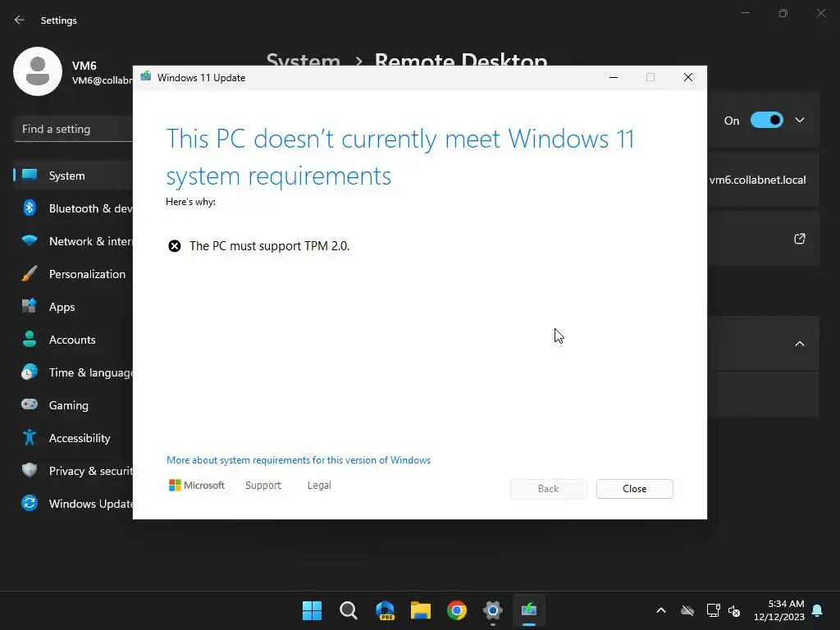Switch to Settings via the taskbar gear icon

coord(493,610)
